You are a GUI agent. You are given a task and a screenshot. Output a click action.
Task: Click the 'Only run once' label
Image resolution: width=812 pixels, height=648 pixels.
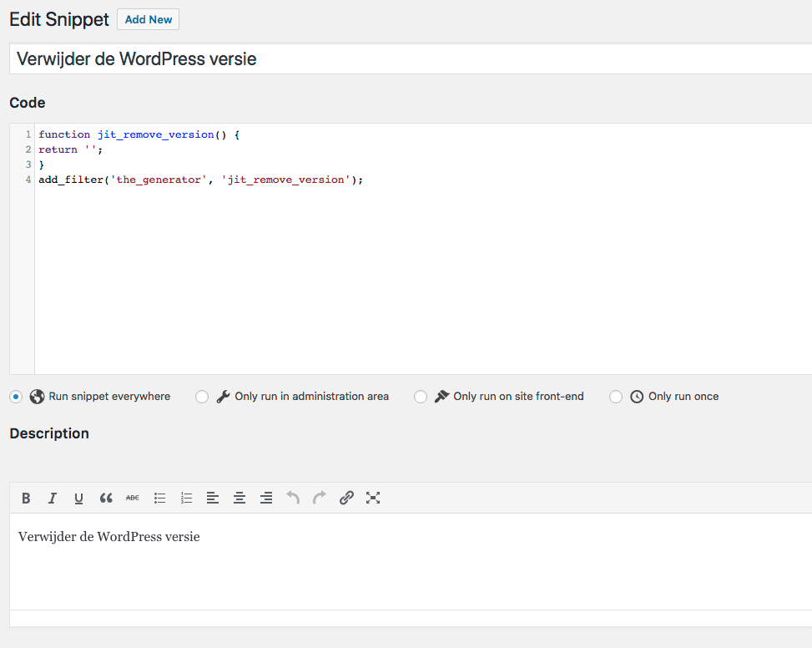(x=683, y=397)
